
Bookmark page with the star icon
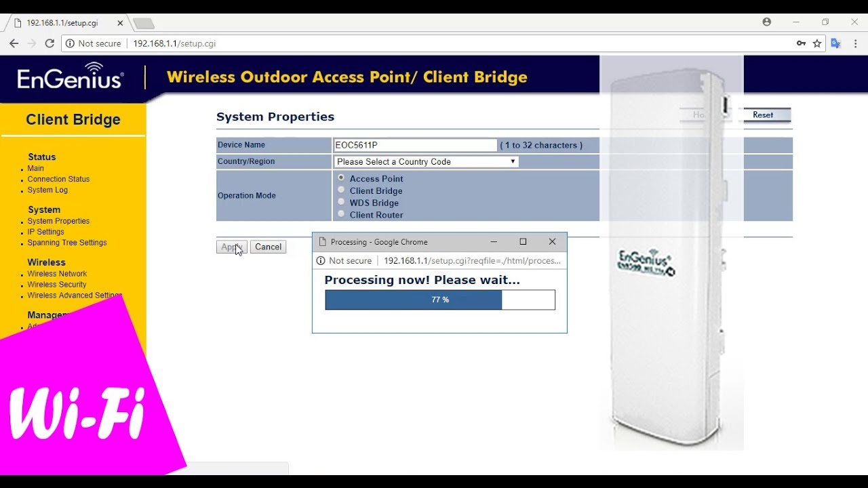pyautogui.click(x=817, y=43)
